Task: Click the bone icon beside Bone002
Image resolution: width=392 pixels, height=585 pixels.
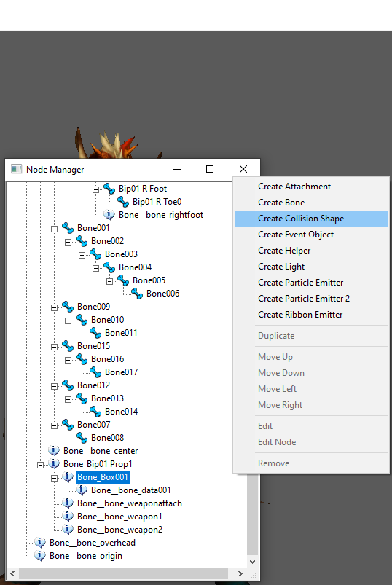Action: click(x=82, y=241)
